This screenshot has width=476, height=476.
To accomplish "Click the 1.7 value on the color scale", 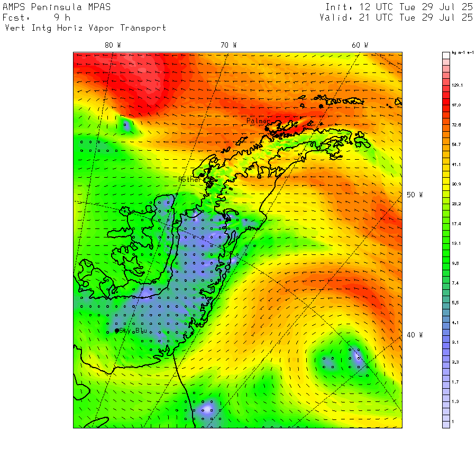I will pos(455,382).
